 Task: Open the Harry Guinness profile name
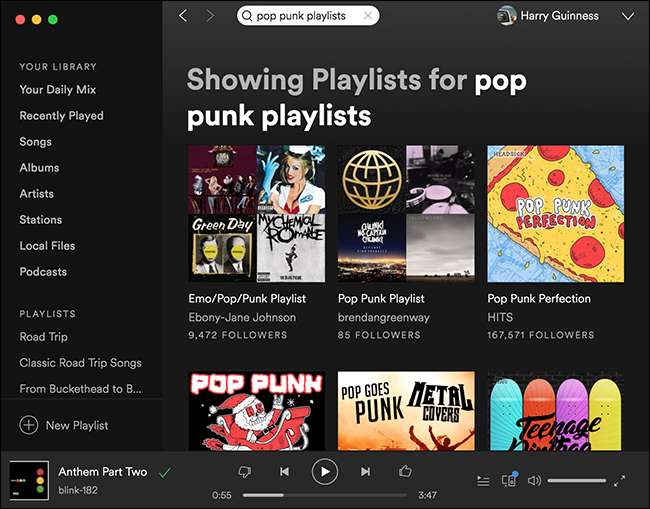click(561, 16)
